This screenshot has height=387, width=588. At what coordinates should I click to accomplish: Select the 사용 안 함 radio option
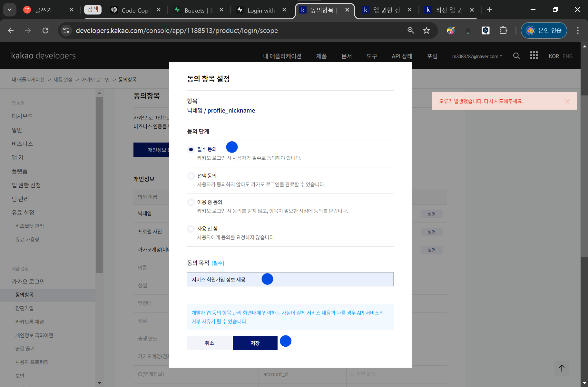coord(191,229)
